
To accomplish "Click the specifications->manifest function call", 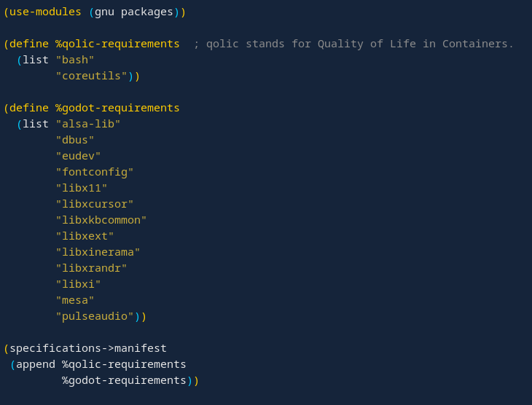I will tap(88, 348).
